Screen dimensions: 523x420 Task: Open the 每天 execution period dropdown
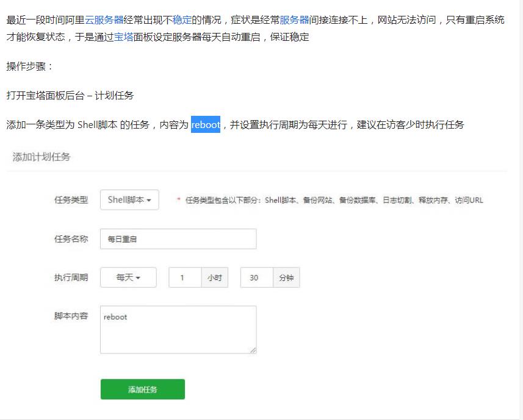pos(128,277)
